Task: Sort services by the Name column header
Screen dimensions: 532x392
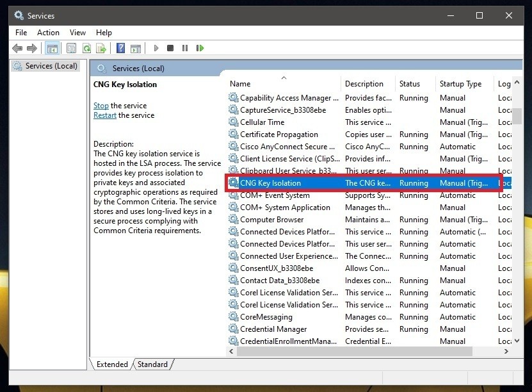Action: [240, 84]
